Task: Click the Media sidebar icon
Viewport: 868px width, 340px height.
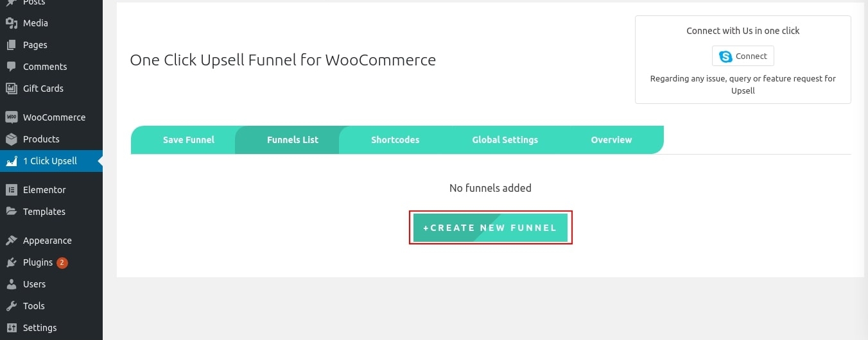Action: [x=11, y=23]
